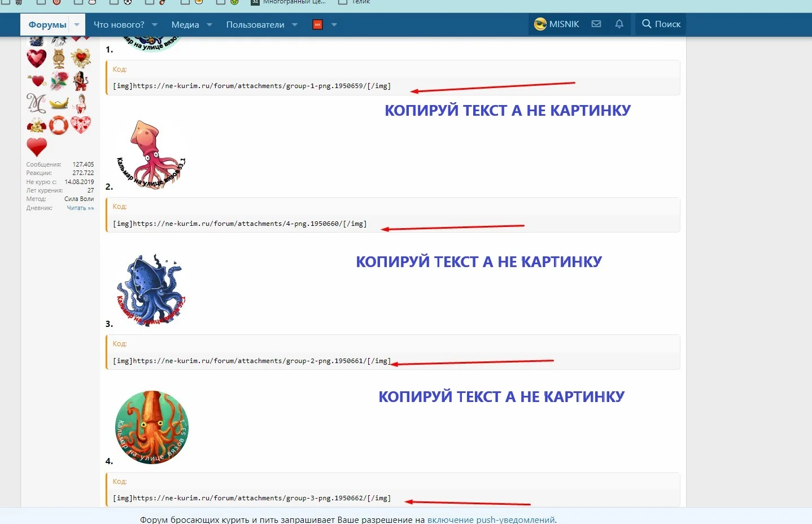Click the group-2-png.1950661 code text
Screen dimensions: 812x524
252,361
